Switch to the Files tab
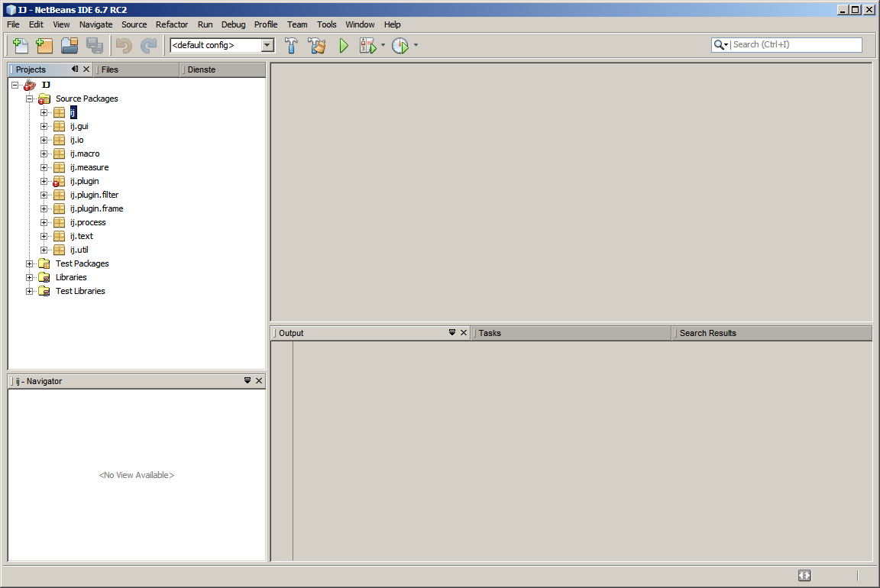The image size is (880, 588). click(110, 69)
